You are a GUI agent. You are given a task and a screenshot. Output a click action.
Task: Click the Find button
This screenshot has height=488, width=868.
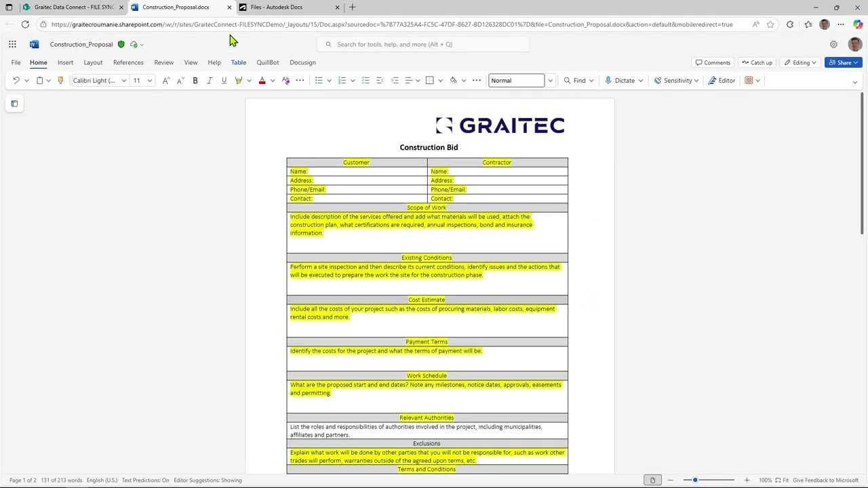[574, 81]
